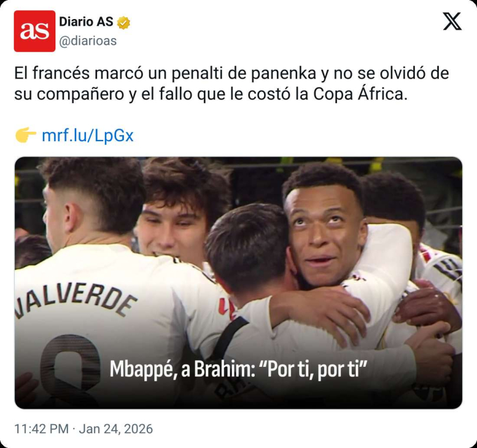Click the X logo icon
Viewport: 477px width, 448px height.
(452, 21)
